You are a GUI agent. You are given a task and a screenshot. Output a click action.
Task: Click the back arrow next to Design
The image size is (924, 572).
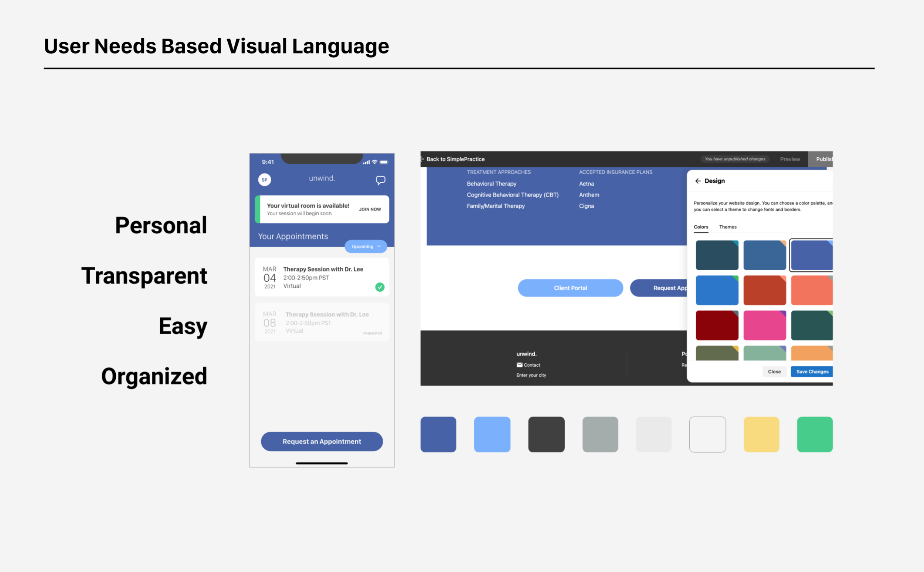(x=698, y=181)
